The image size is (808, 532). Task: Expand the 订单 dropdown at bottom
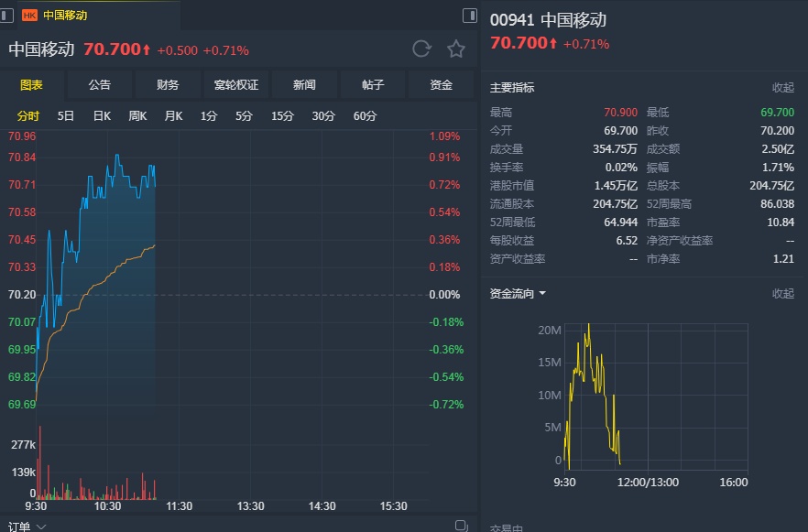(27, 527)
